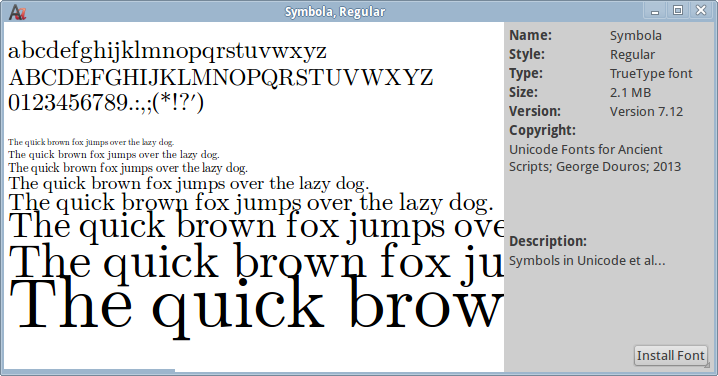Click the 'Version:' label
Viewport: 718px width, 376px height.
(535, 111)
